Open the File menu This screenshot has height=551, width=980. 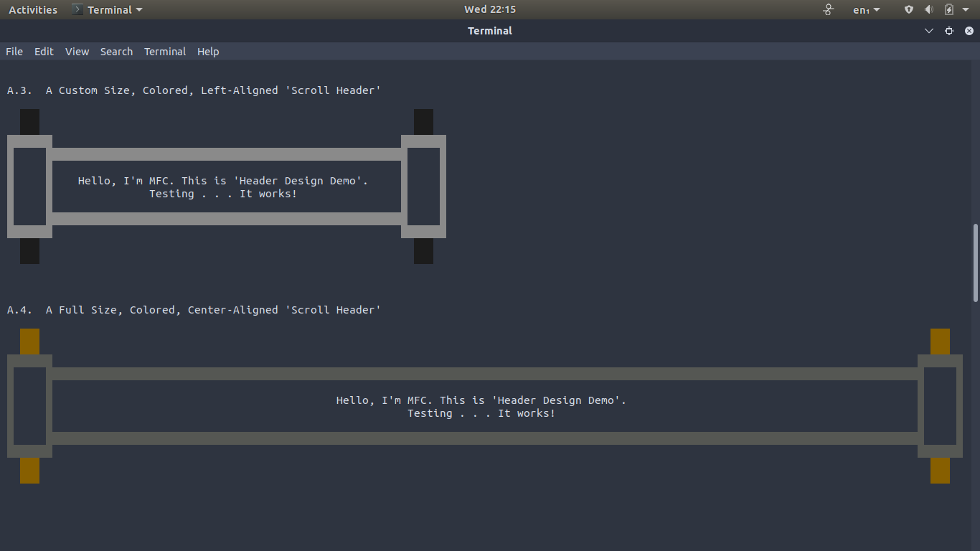[x=14, y=51]
